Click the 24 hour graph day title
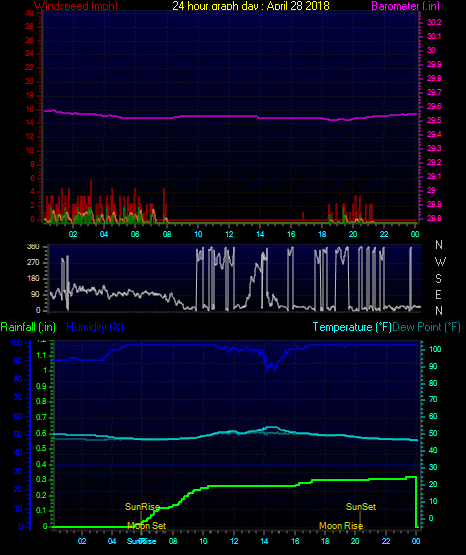This screenshot has width=466, height=555. point(251,6)
